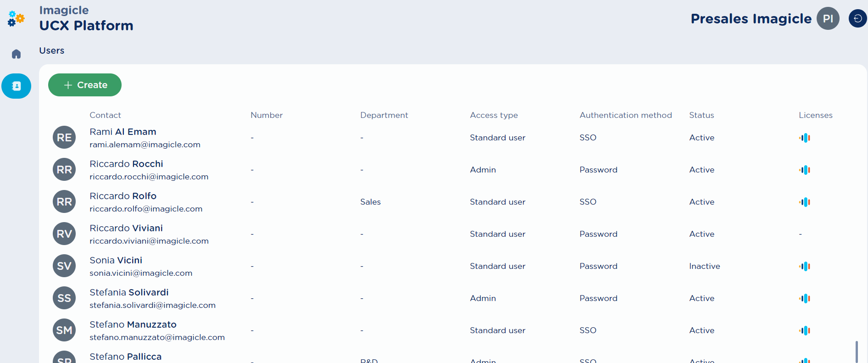Click the Access type column header
Viewport: 868px width, 363px height.
coord(494,115)
